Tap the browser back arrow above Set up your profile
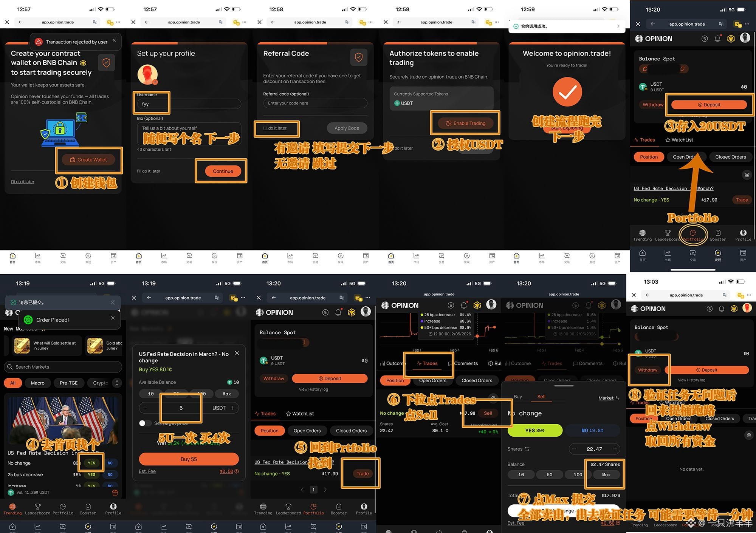 click(147, 22)
